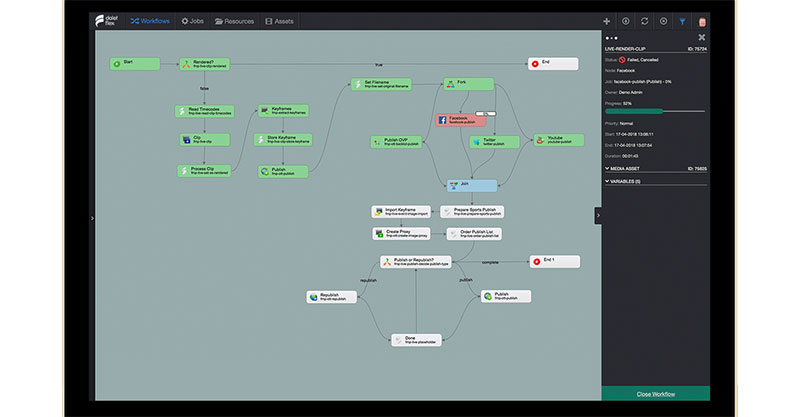Select the Facebook publish node
800x417 pixels.
coord(461,120)
